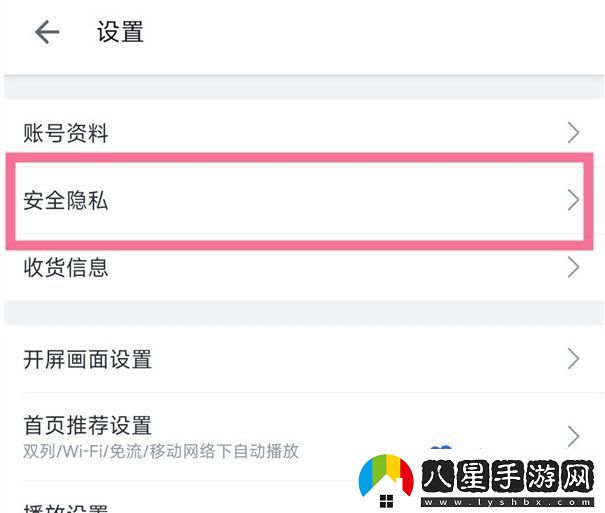Click the chevron beside 账号资料

click(573, 133)
